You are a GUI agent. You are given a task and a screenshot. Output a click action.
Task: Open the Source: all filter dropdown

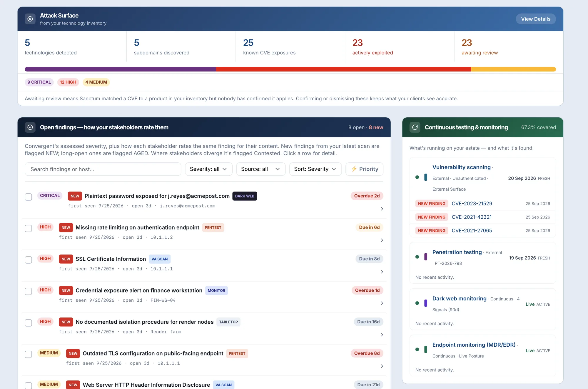(261, 169)
